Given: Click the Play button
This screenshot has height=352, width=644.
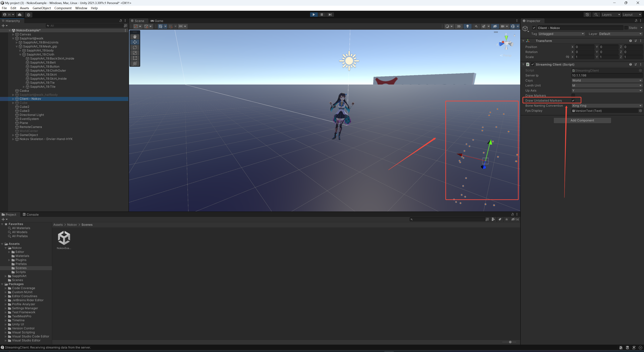Looking at the screenshot, I should [x=313, y=14].
